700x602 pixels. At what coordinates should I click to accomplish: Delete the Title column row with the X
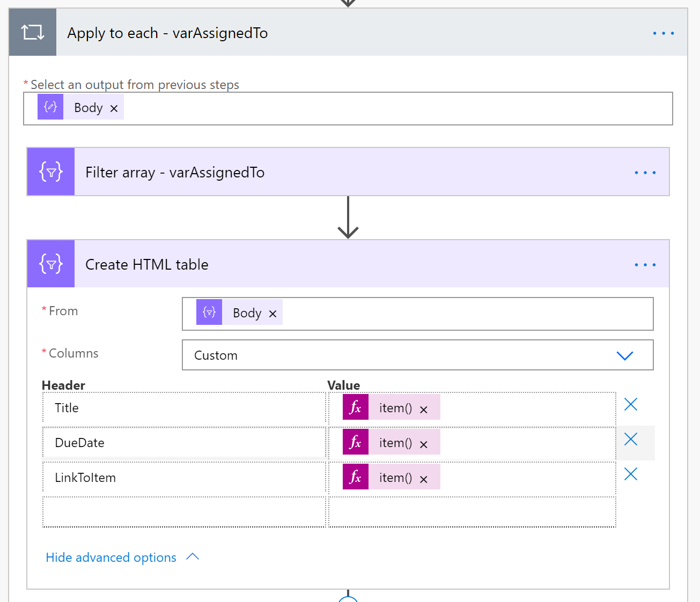pos(630,404)
